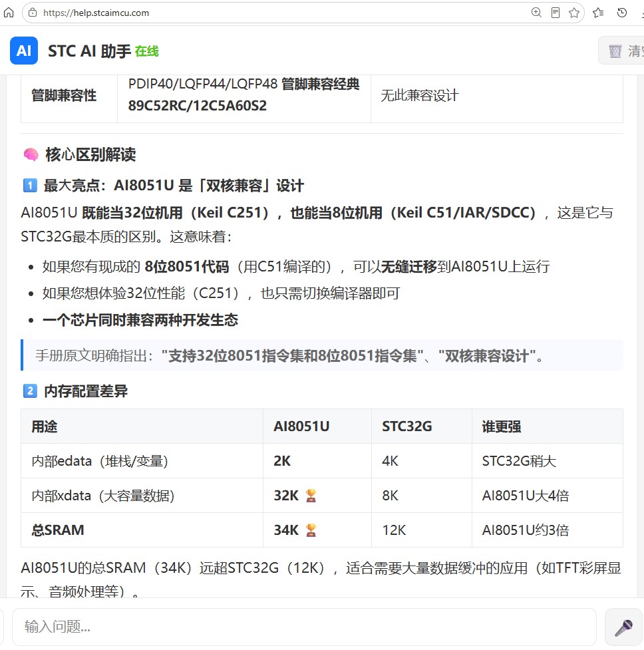Viewport: 644px width, 650px height.
Task: Click the trophy icon beside 34K
Action: pyautogui.click(x=311, y=530)
